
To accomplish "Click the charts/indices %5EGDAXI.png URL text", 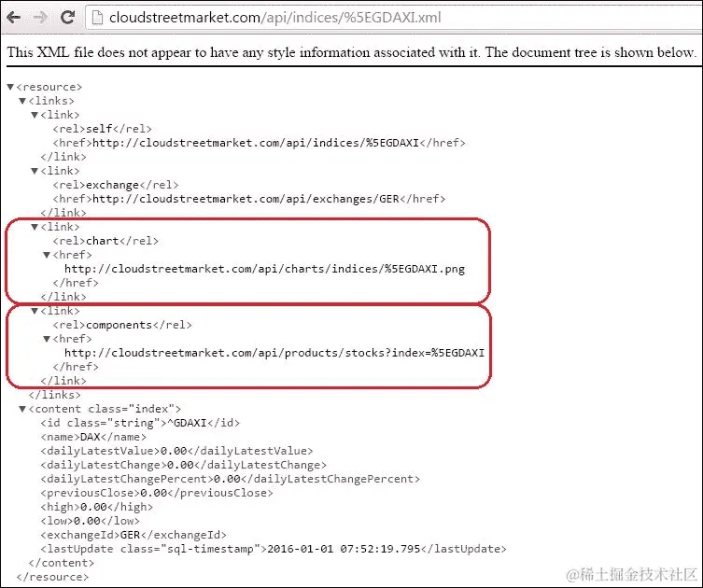I will [264, 269].
